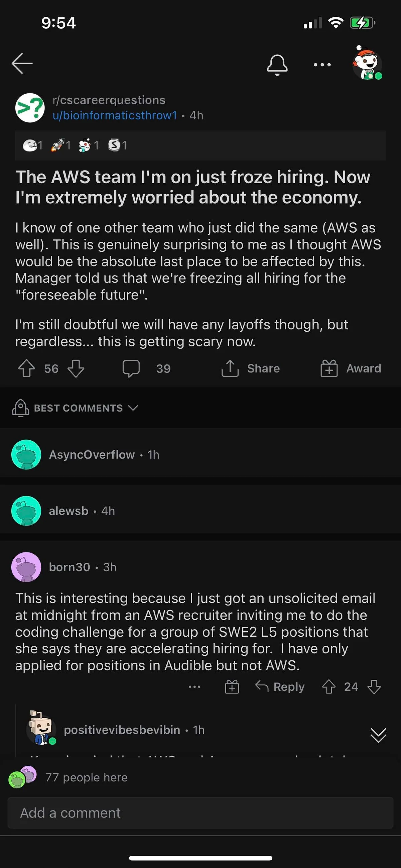Downvote born30's comment
The height and width of the screenshot is (868, 401).
[x=374, y=687]
